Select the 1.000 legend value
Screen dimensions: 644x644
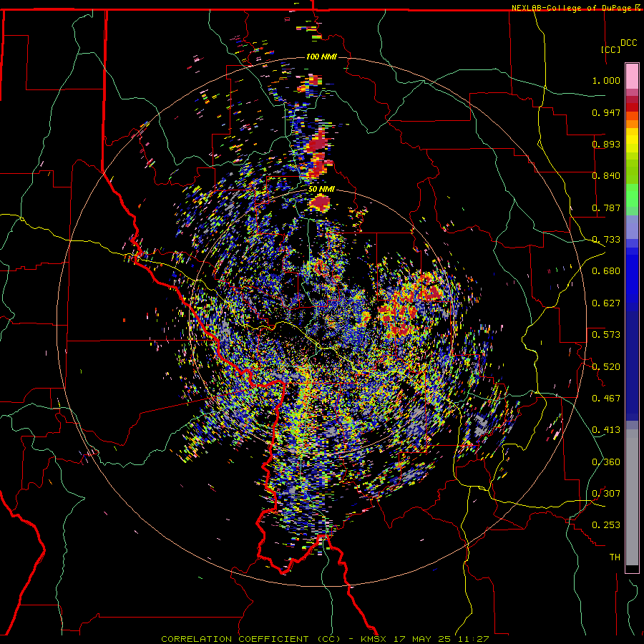click(x=606, y=80)
